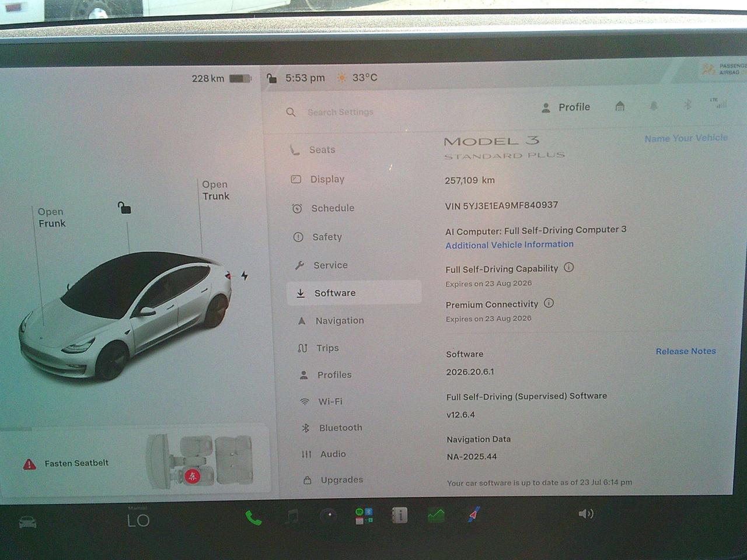Tap the Passenger Airbag indicator
Viewport: 747px width, 560px height.
724,69
